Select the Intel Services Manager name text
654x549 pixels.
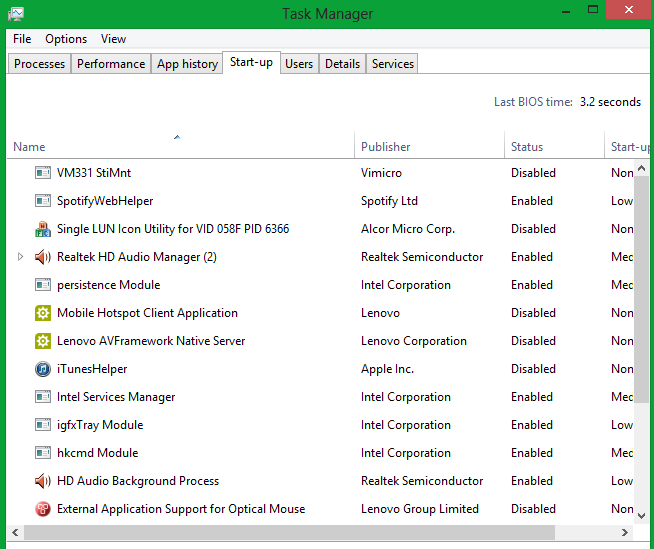pos(116,397)
